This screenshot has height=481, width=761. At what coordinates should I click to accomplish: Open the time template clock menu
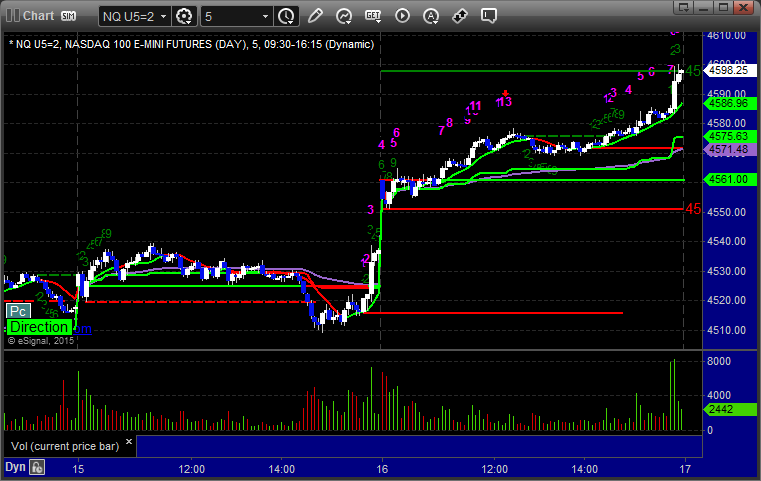(x=286, y=17)
